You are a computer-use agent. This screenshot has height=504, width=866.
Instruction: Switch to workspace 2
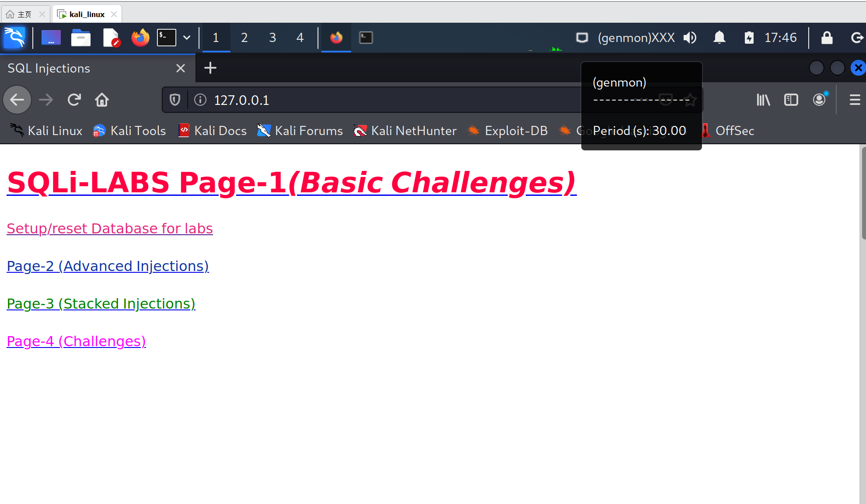click(x=244, y=38)
